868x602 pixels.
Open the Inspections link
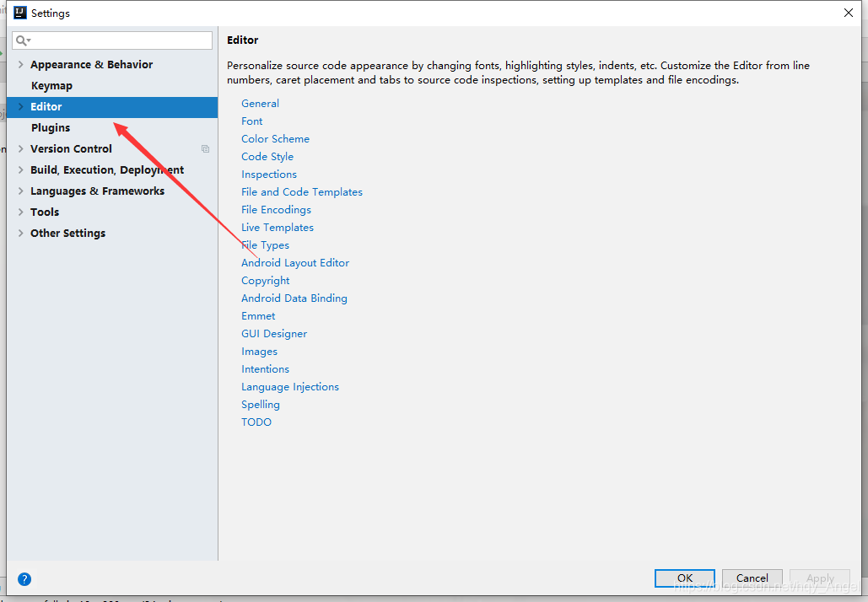[269, 175]
